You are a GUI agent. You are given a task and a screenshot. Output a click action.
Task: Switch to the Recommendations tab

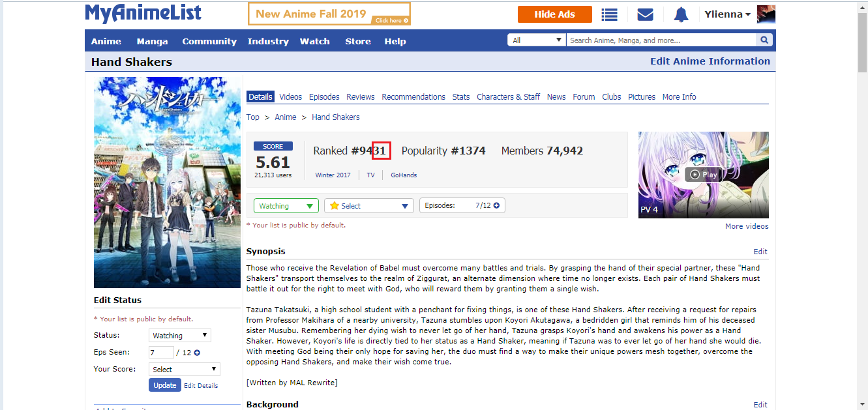[413, 96]
